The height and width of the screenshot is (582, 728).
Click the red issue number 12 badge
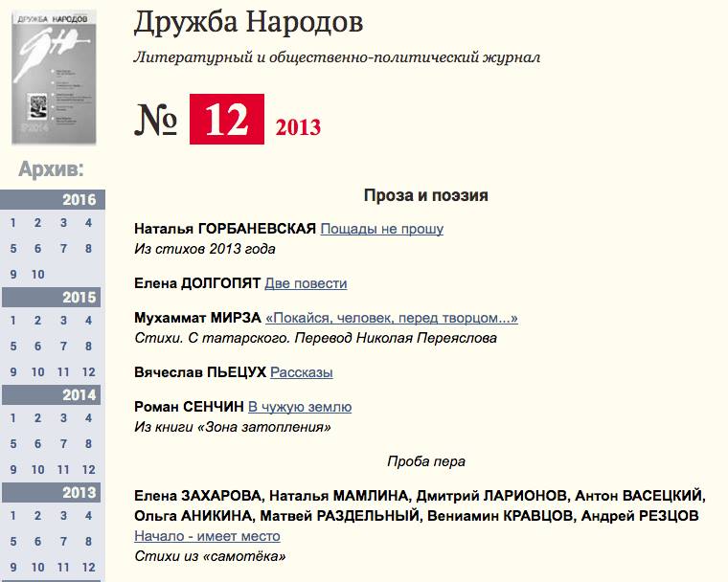(x=227, y=120)
